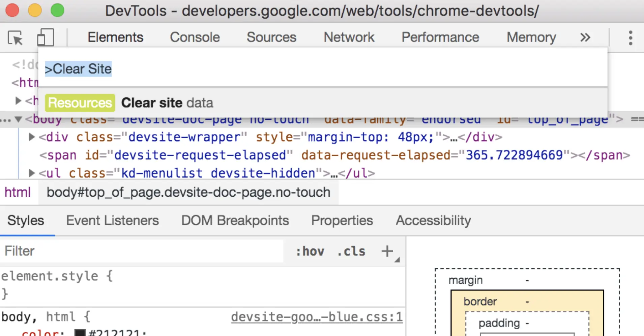
Task: Minimize the DevTools window with yellow button
Action: point(35,10)
